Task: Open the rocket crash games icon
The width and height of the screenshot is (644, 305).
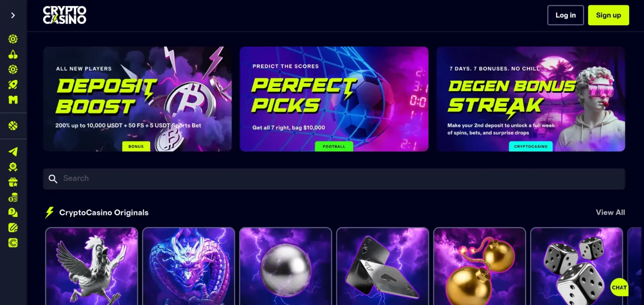Action: pos(13,85)
